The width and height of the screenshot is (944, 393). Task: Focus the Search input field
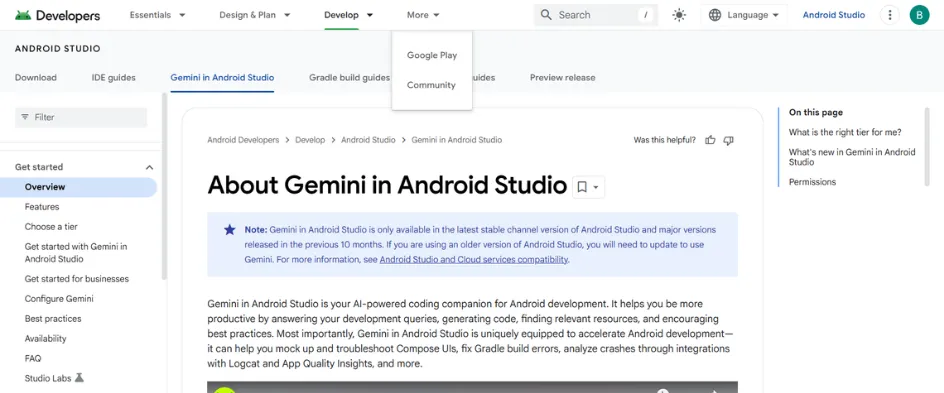click(595, 15)
